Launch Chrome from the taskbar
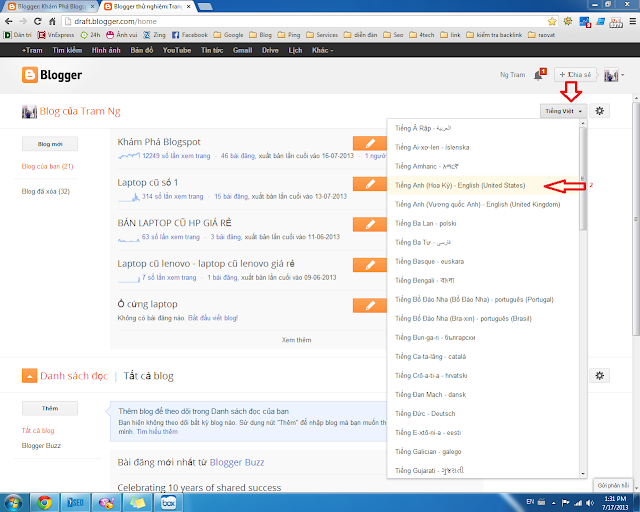The image size is (640, 512). 44,502
